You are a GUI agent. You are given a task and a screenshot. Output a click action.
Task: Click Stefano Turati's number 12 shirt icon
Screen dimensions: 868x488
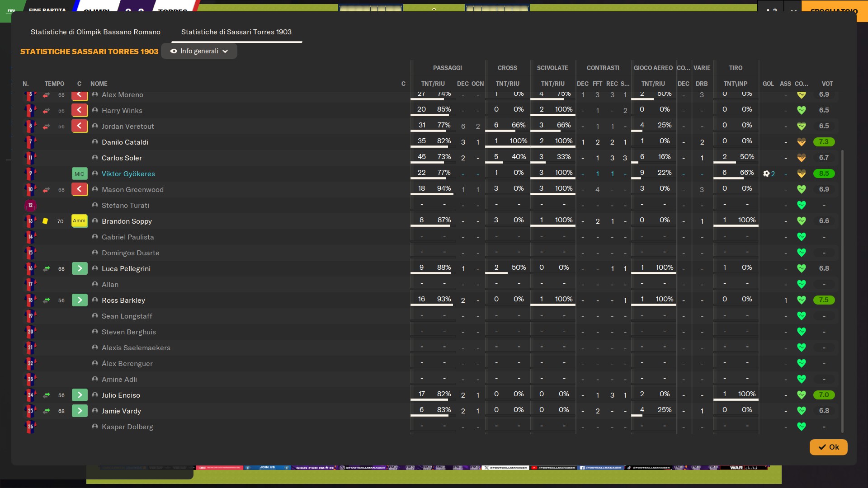(30, 205)
